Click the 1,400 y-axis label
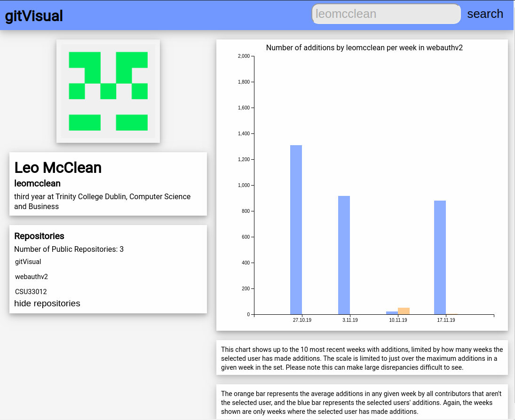The height and width of the screenshot is (420, 515). coord(244,133)
